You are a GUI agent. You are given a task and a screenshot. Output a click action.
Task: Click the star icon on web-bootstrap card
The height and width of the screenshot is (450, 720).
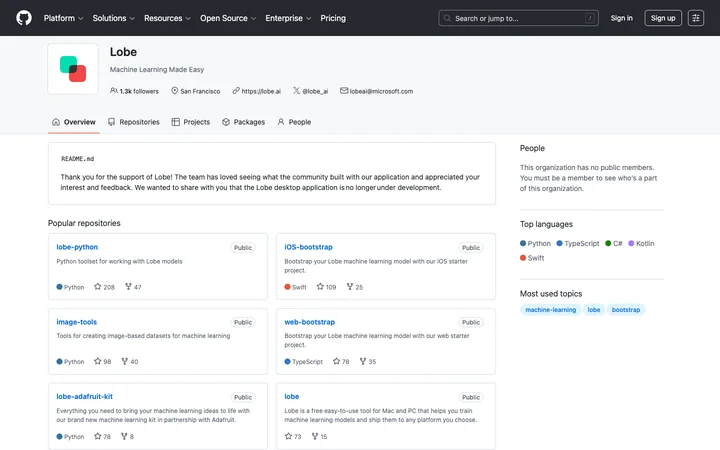click(336, 361)
